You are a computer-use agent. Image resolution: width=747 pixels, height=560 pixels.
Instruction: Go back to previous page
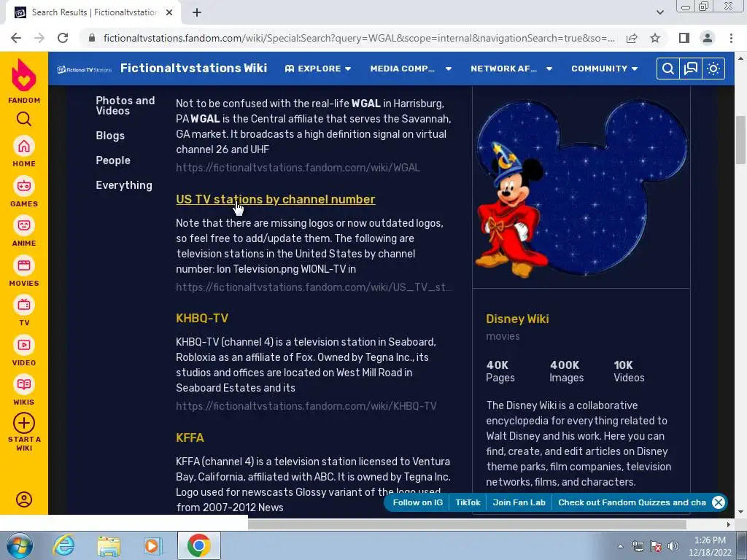click(x=16, y=38)
